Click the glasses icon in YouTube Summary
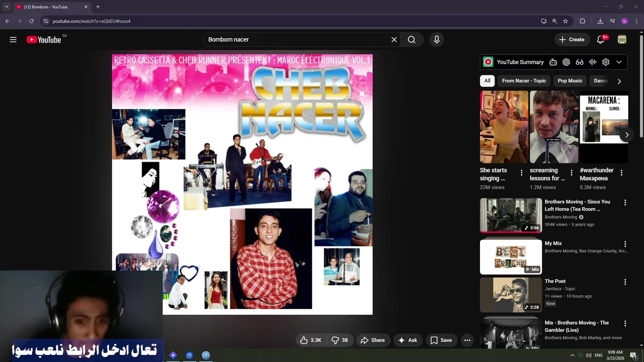Viewport: 644px width, 362px height. [580, 62]
